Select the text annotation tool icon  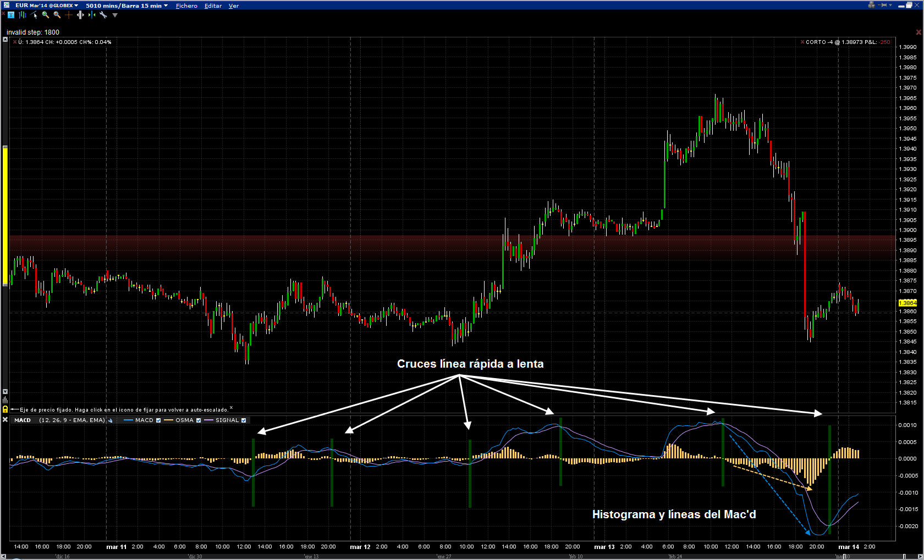(11, 15)
